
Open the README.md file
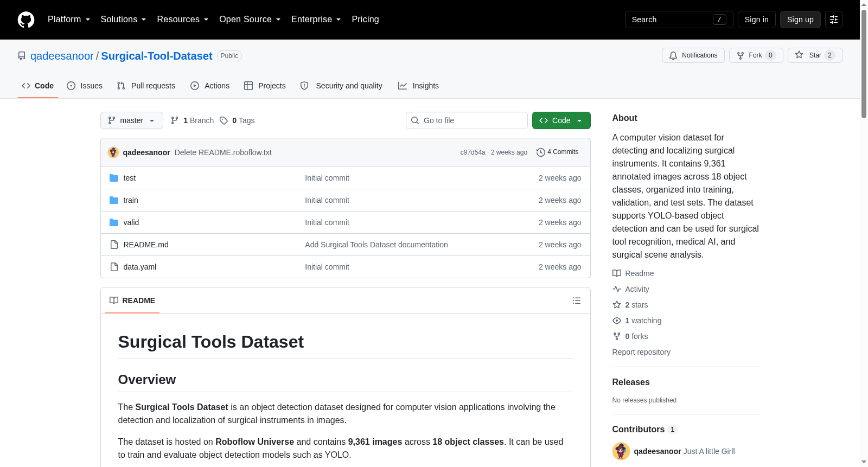[146, 245]
